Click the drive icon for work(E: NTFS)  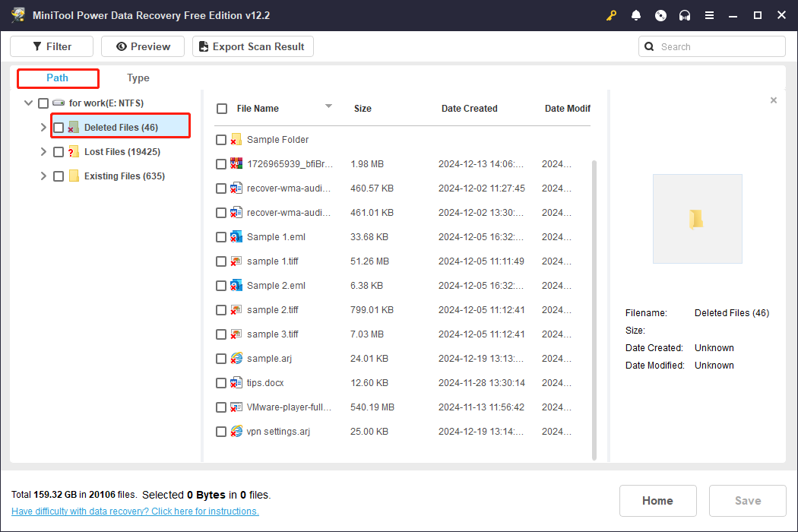(59, 103)
